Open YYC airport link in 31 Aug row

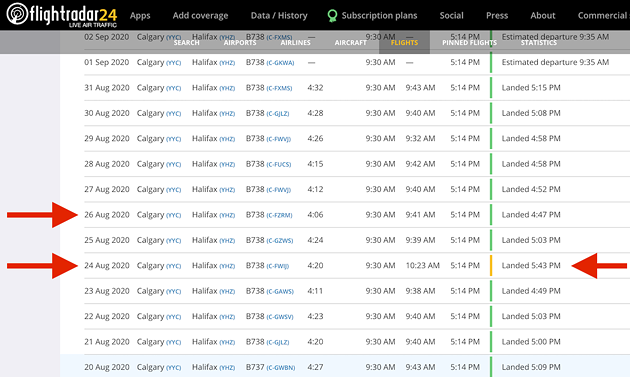(174, 88)
